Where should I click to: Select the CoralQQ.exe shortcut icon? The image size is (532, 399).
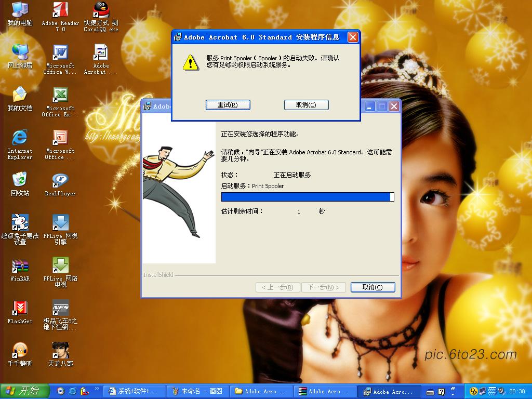click(101, 17)
